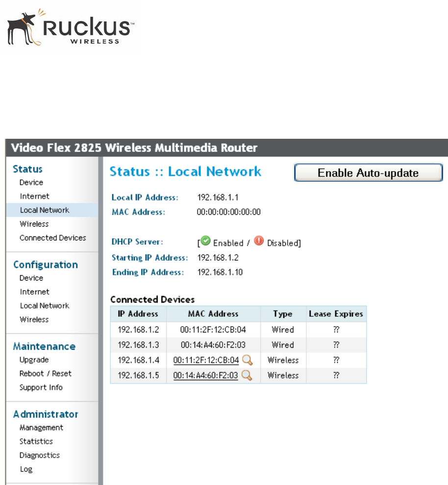Click the MAC Address column header

(213, 314)
